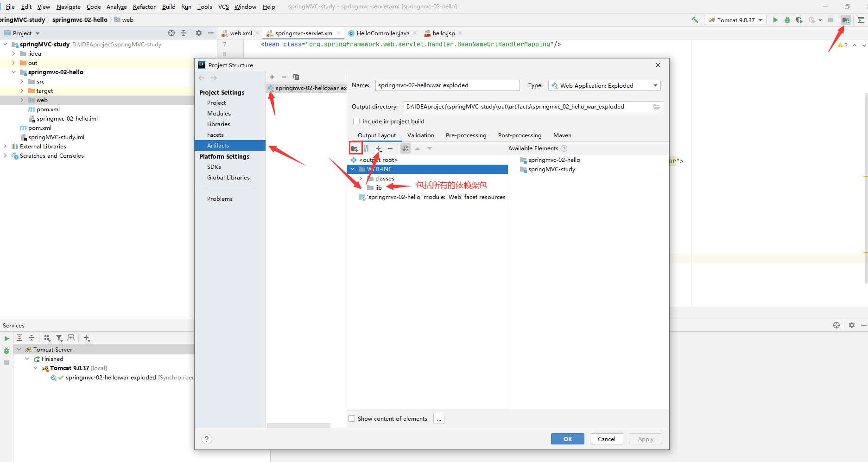Click the create archive icon in layout toolbar
Image resolution: width=868 pixels, height=462 pixels.
366,148
